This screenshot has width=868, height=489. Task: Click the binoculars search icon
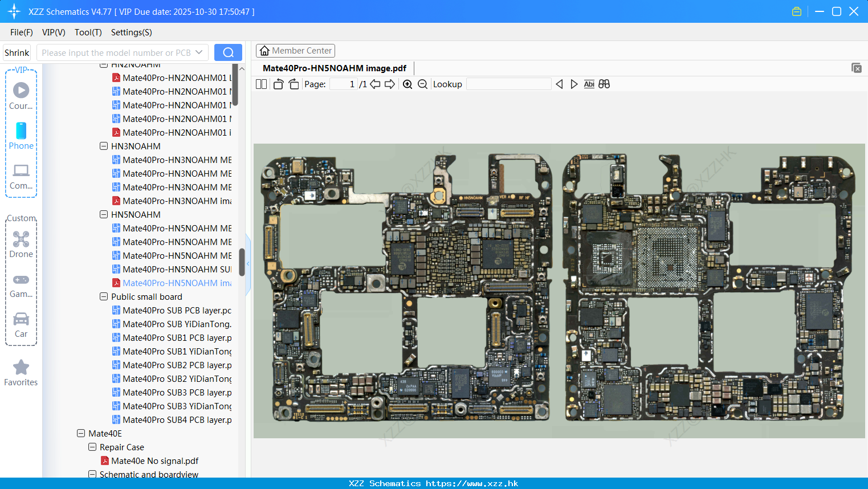pyautogui.click(x=604, y=84)
